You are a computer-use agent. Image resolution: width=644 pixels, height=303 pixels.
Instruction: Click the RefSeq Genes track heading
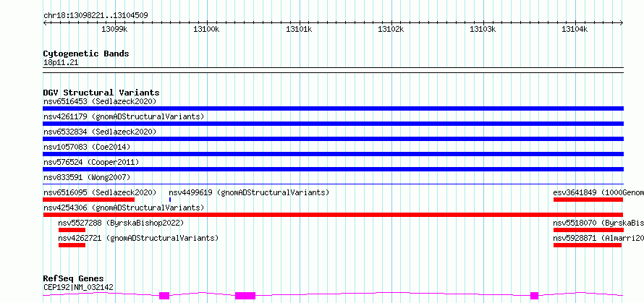tap(73, 279)
